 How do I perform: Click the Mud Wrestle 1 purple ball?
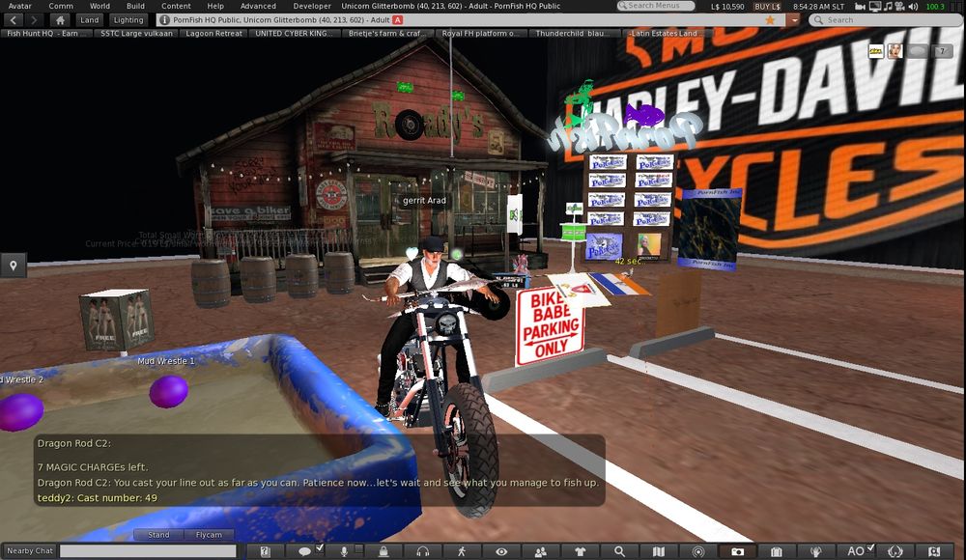[x=168, y=391]
